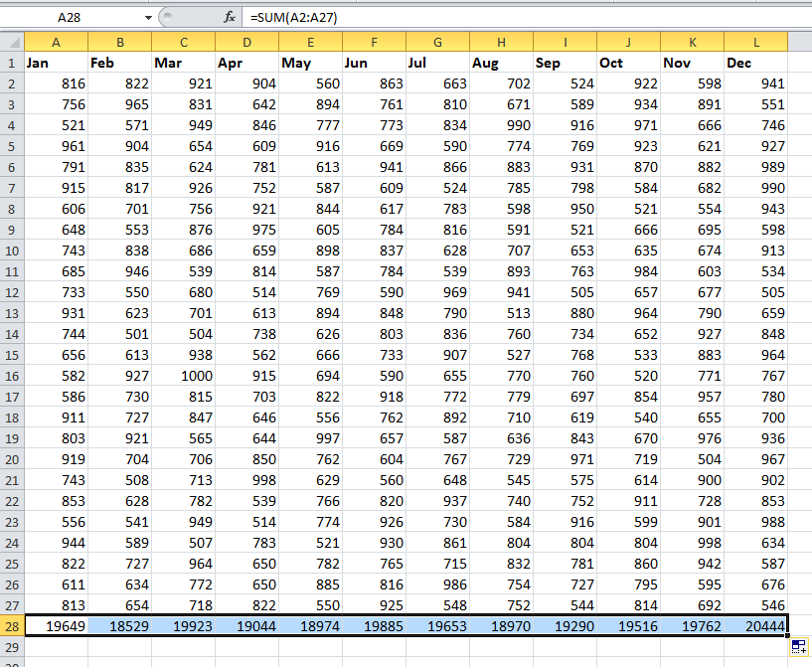The image size is (812, 667).
Task: Select row 28 by clicking its row number
Action: 12,626
